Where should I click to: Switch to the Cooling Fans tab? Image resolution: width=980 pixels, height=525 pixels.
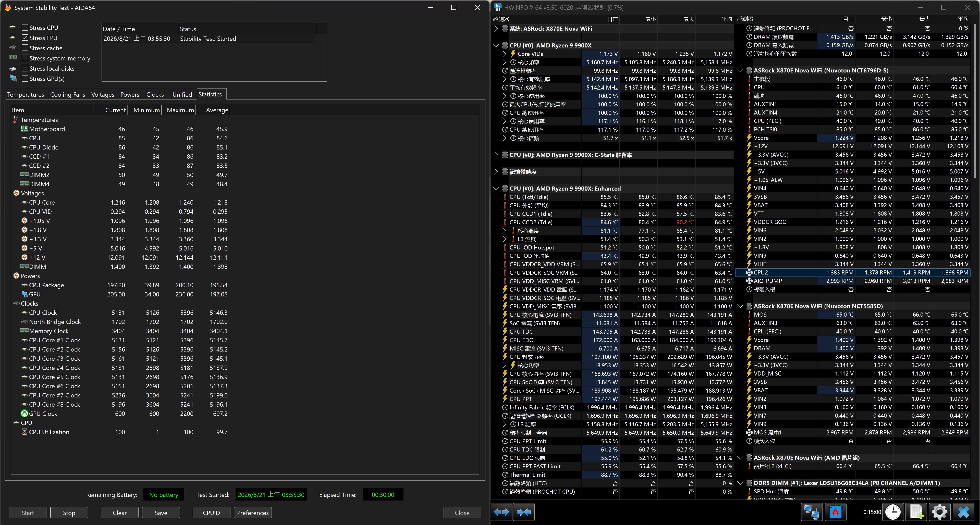(68, 94)
